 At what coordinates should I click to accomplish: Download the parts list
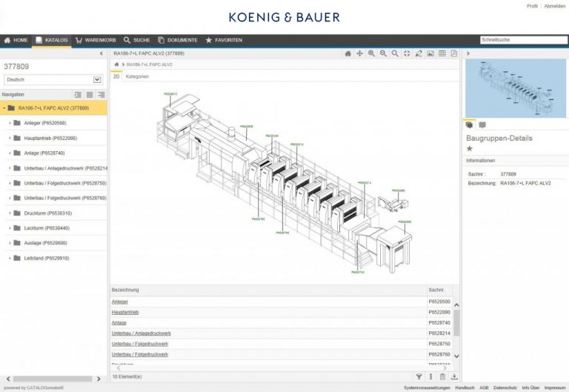[454, 377]
